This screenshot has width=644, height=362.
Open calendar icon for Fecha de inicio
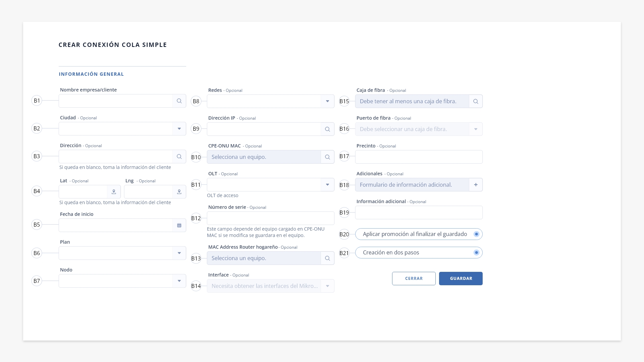[x=179, y=225]
